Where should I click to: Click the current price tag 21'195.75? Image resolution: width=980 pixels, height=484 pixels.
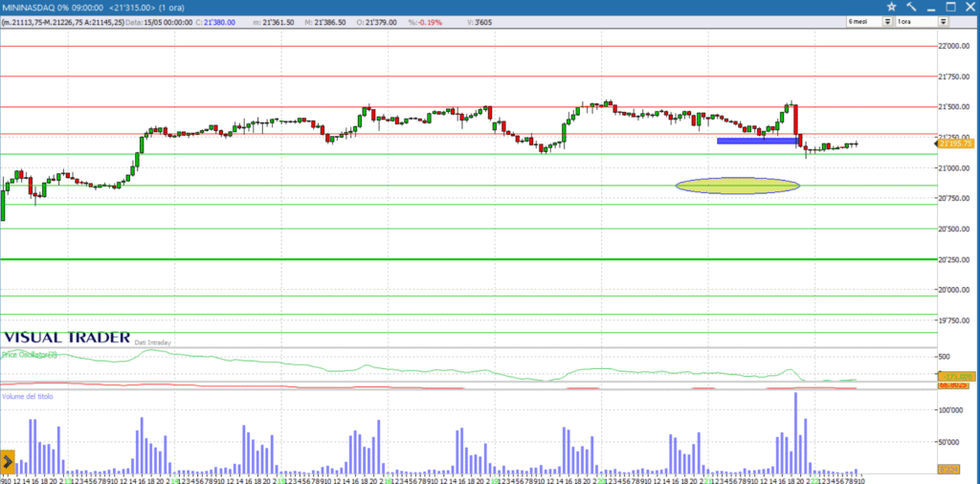[x=957, y=143]
